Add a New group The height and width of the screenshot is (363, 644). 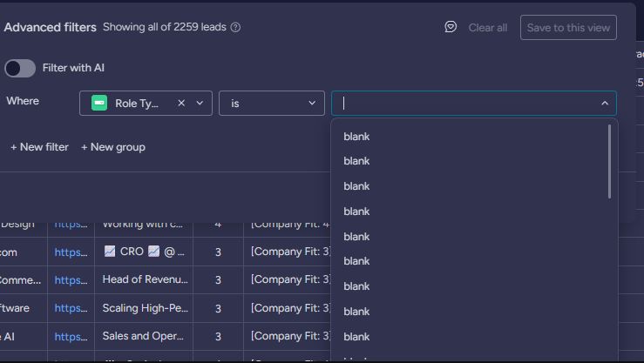[x=113, y=147]
